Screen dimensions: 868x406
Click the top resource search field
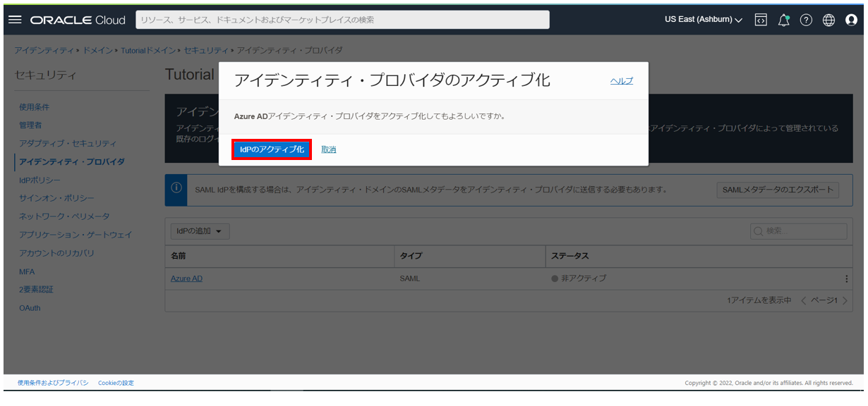pyautogui.click(x=342, y=20)
